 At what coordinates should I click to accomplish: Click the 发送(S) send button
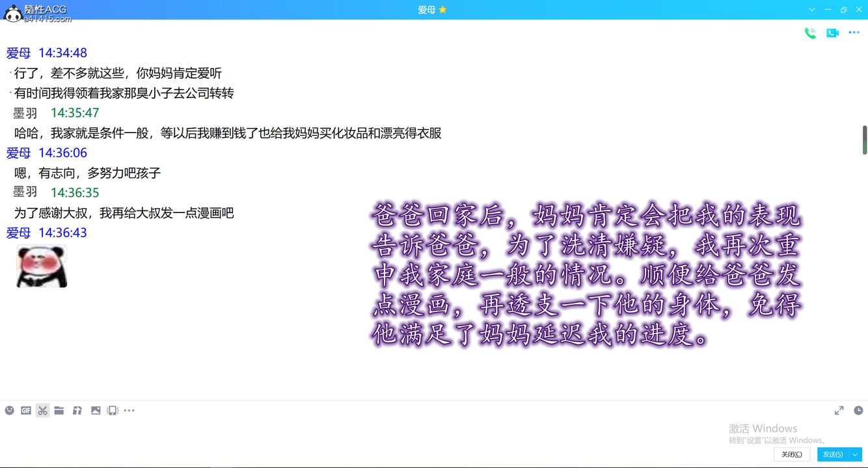[833, 454]
